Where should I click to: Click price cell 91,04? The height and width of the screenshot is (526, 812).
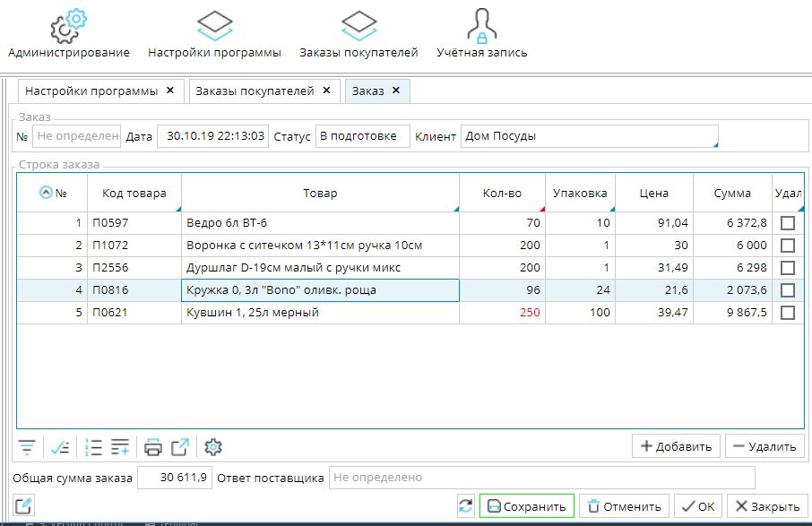[x=654, y=223]
